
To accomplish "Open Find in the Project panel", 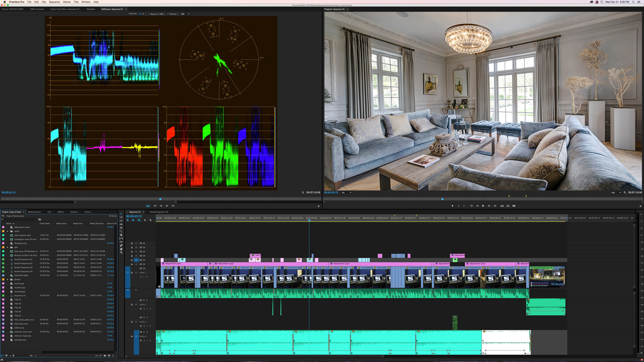I will click(x=101, y=355).
